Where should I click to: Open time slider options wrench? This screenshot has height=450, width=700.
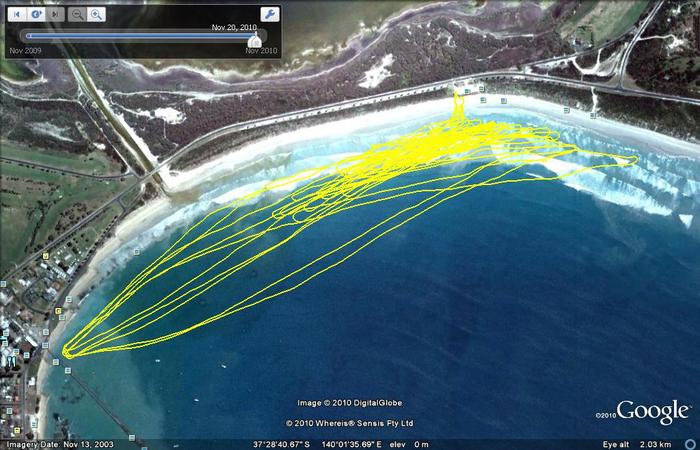[270, 14]
